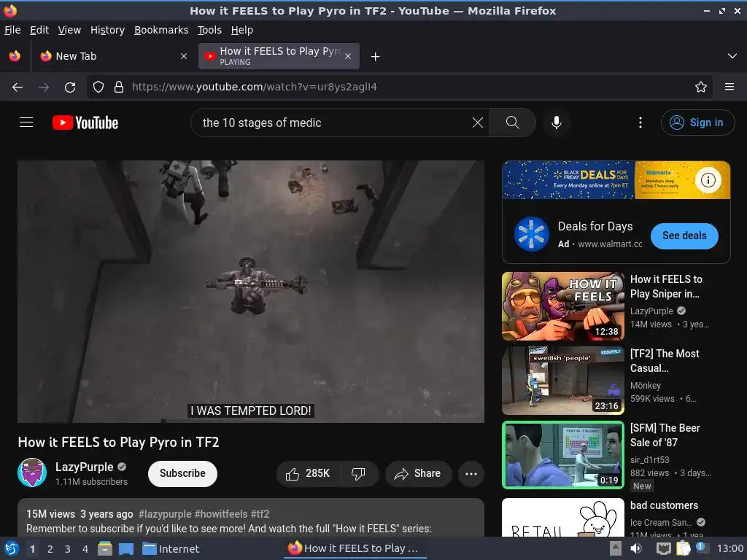
Task: Open History menu
Action: [x=107, y=30]
